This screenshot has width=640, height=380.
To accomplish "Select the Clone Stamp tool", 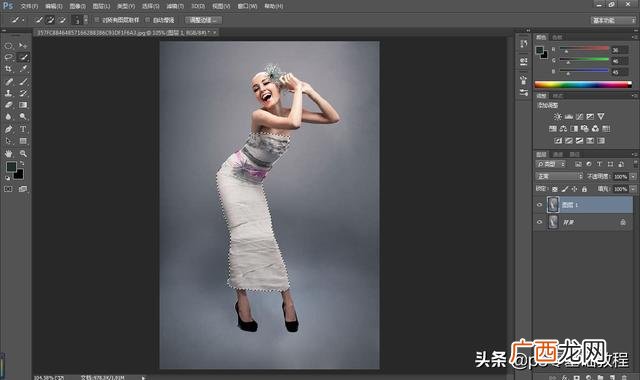I will (x=9, y=93).
